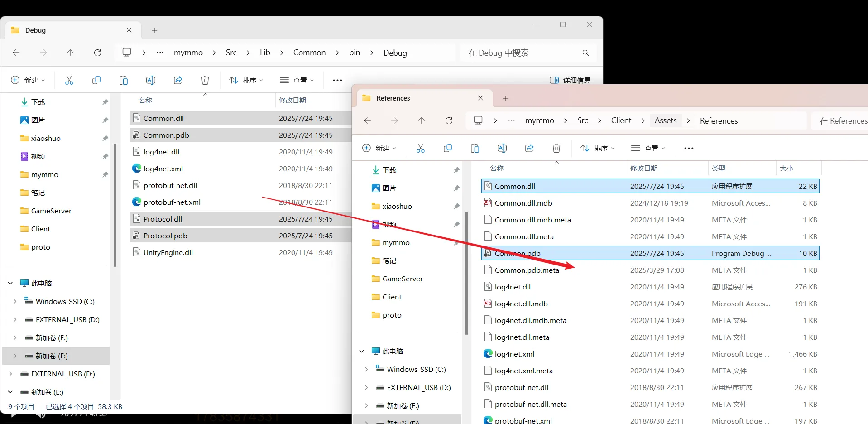Click the Cut icon in References toolbar
Screen dimensions: 868x424
(420, 148)
